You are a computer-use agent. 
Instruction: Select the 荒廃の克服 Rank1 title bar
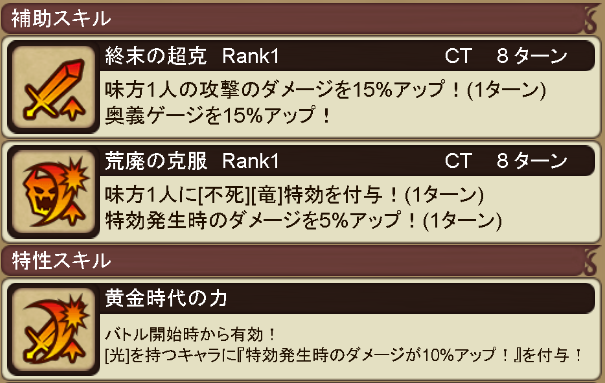coord(346,161)
